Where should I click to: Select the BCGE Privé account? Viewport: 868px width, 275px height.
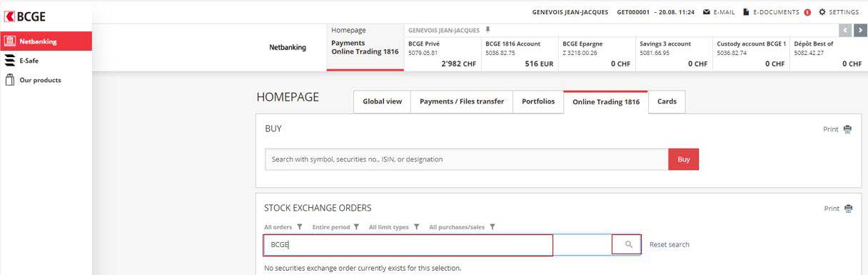pyautogui.click(x=443, y=54)
